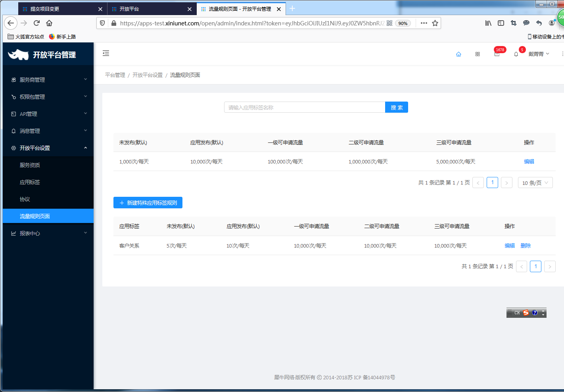Click the QR code icon in address bar
This screenshot has height=392, width=564.
click(389, 23)
